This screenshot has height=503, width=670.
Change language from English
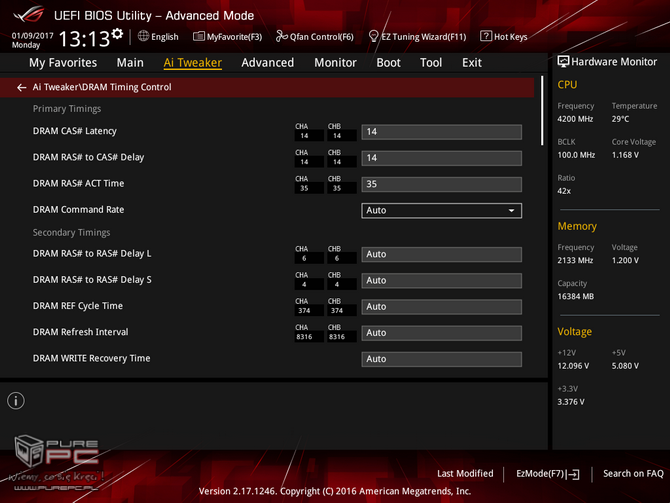(x=165, y=37)
